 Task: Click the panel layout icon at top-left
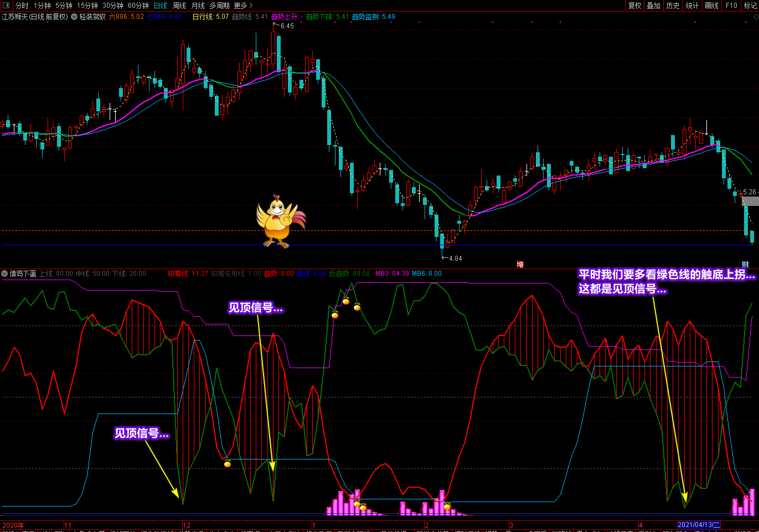point(6,6)
